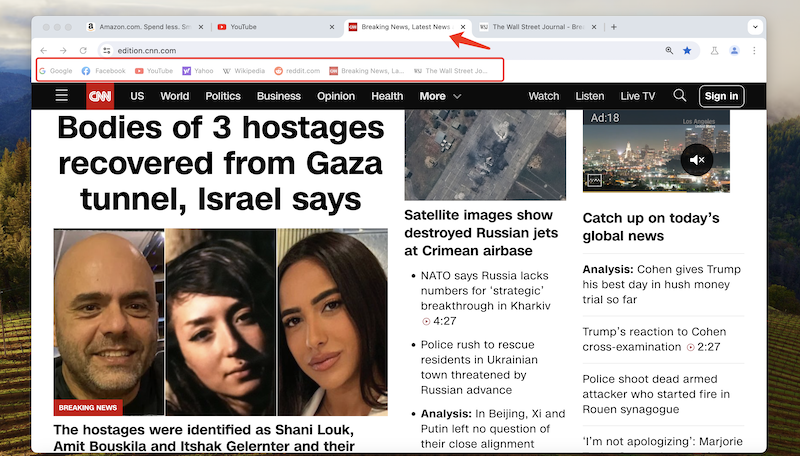The height and width of the screenshot is (456, 800).
Task: Click the zoom magnifier icon in address bar
Action: 669,50
